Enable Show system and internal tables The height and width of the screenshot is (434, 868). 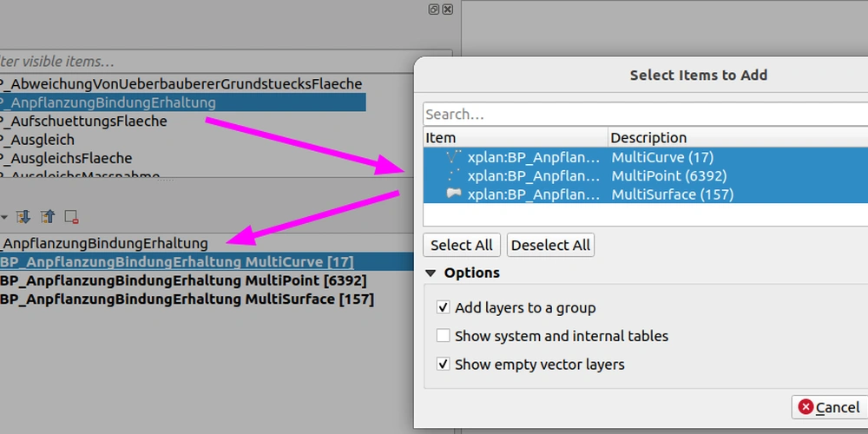(x=443, y=336)
